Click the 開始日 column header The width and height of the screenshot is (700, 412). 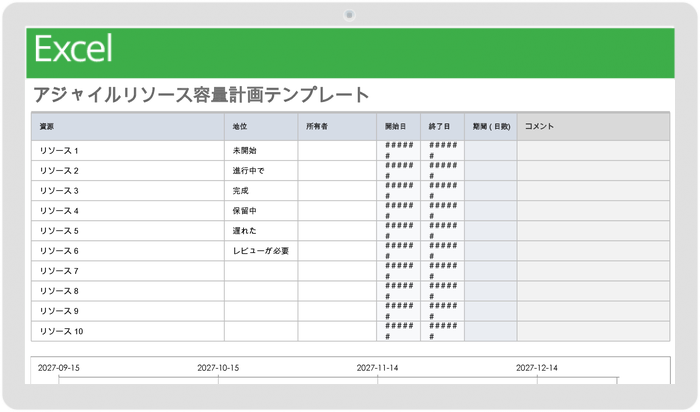396,127
